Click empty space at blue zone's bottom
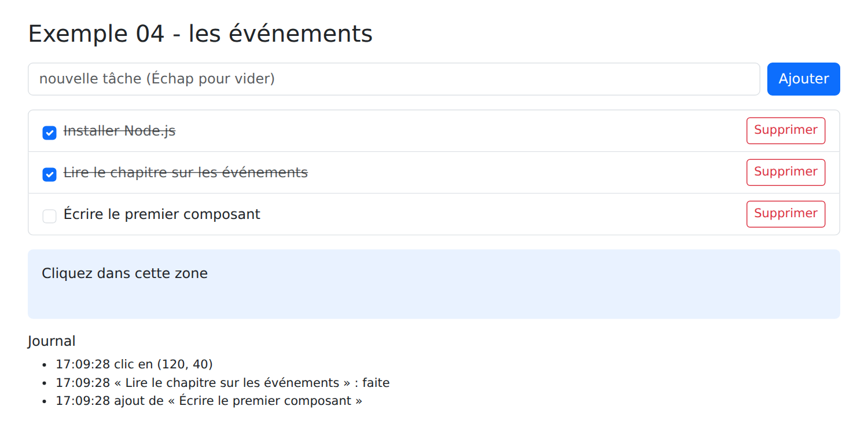This screenshot has height=446, width=868. tap(434, 304)
